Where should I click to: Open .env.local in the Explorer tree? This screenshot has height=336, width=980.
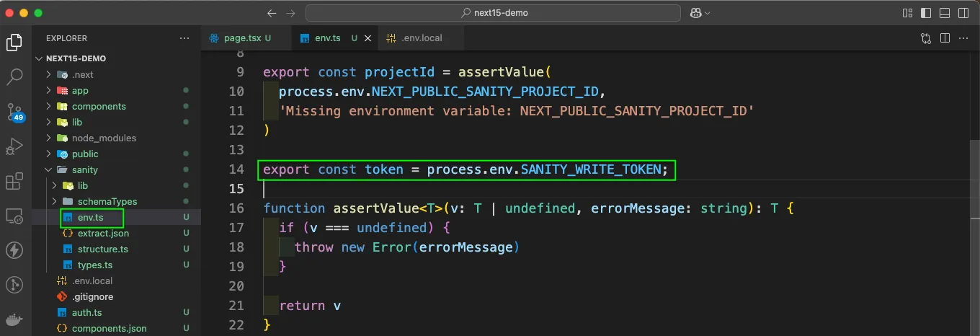coord(92,280)
